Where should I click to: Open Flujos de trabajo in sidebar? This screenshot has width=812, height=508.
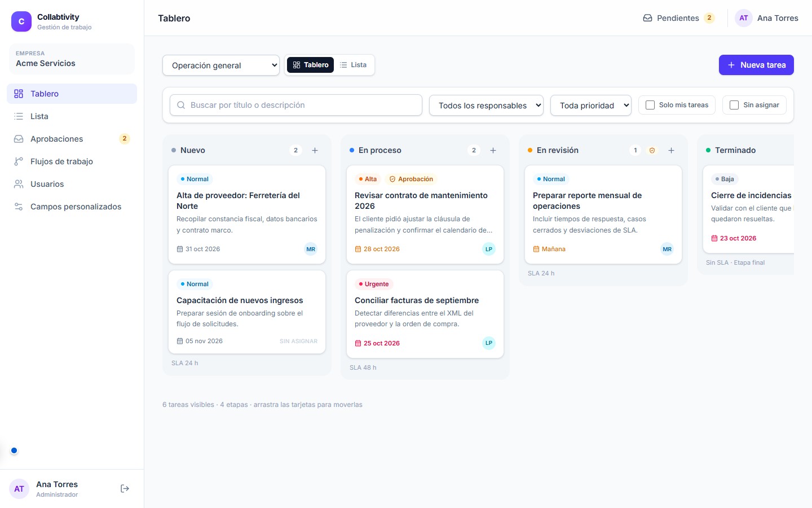tap(72, 161)
